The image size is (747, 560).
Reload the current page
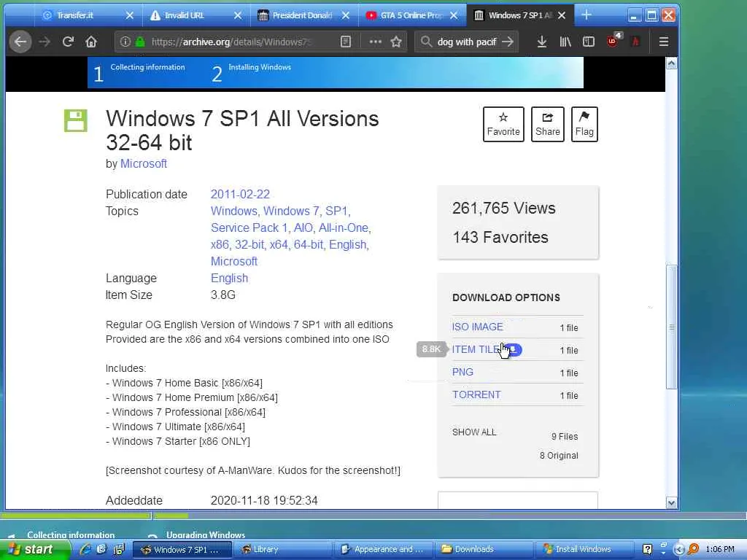coord(68,42)
